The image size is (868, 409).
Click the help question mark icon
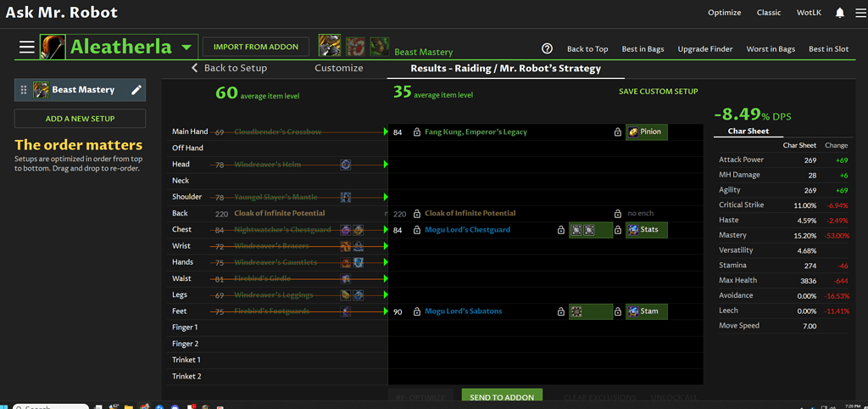pyautogui.click(x=547, y=48)
